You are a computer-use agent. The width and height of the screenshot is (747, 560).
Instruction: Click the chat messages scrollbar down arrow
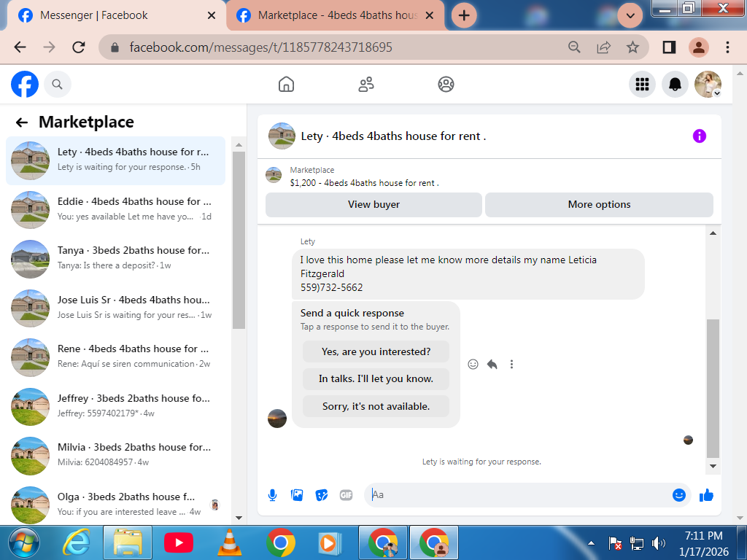click(713, 466)
